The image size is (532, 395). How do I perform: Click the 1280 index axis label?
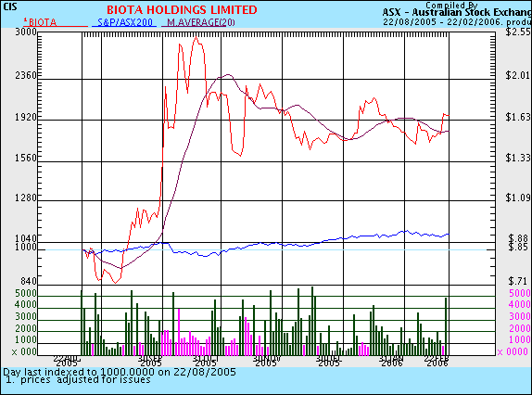pos(26,197)
